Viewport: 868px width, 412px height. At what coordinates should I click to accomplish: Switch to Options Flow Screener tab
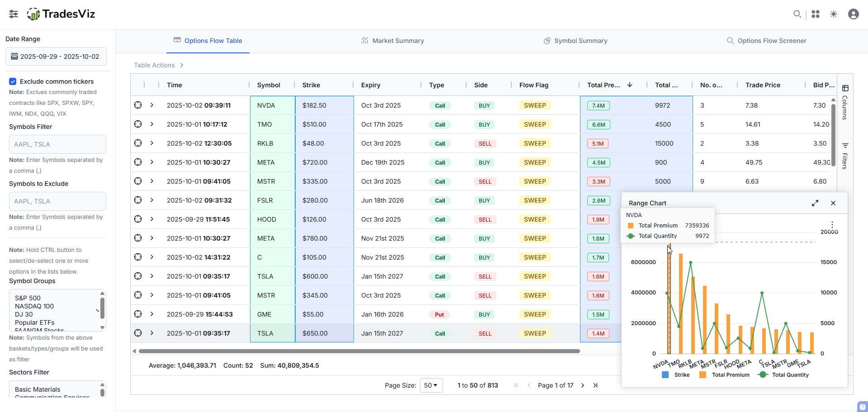(x=766, y=41)
